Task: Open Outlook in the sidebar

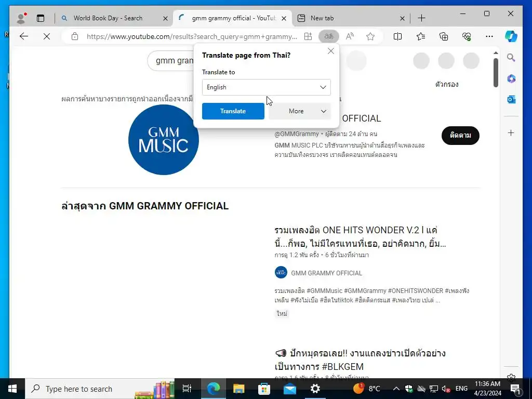Action: pos(511,99)
